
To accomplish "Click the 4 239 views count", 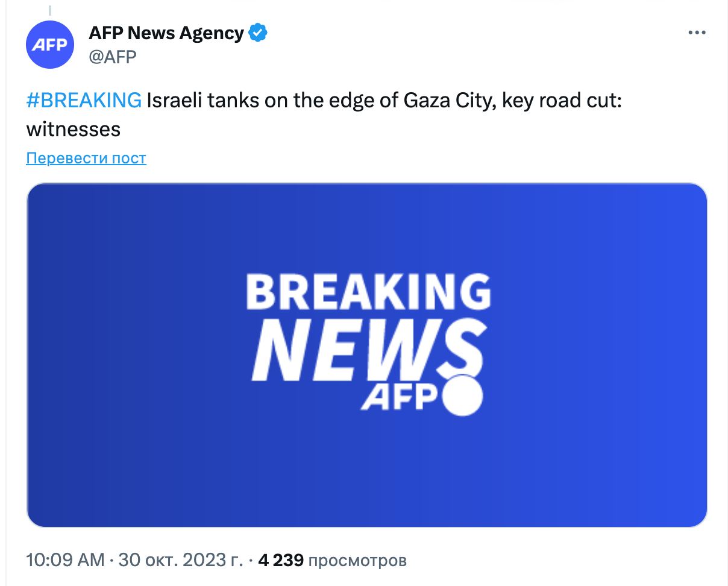I will (x=280, y=560).
